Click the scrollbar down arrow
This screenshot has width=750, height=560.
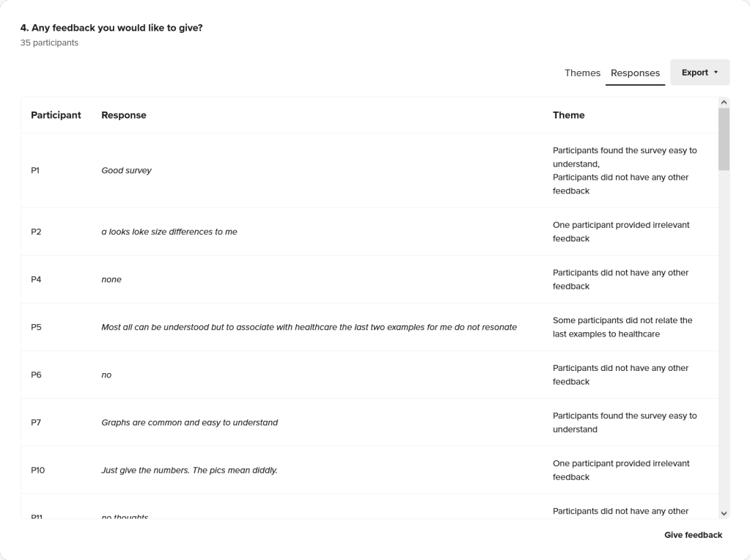click(724, 513)
